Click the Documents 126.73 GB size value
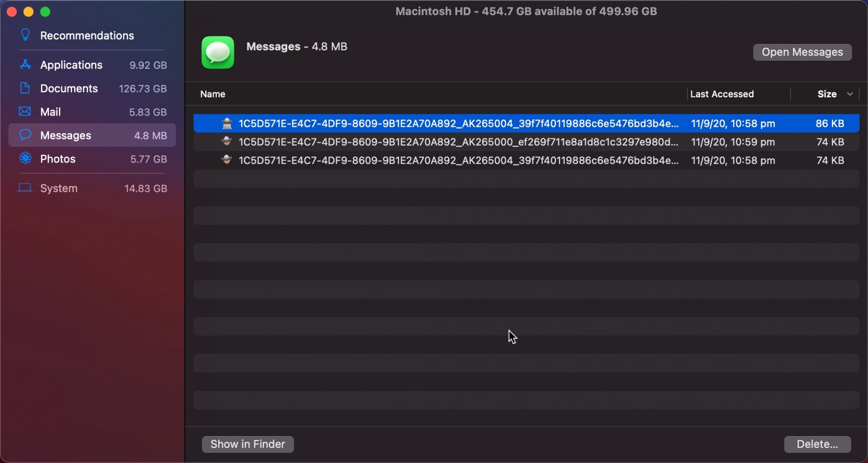Screen dimensions: 868x463 (x=143, y=89)
